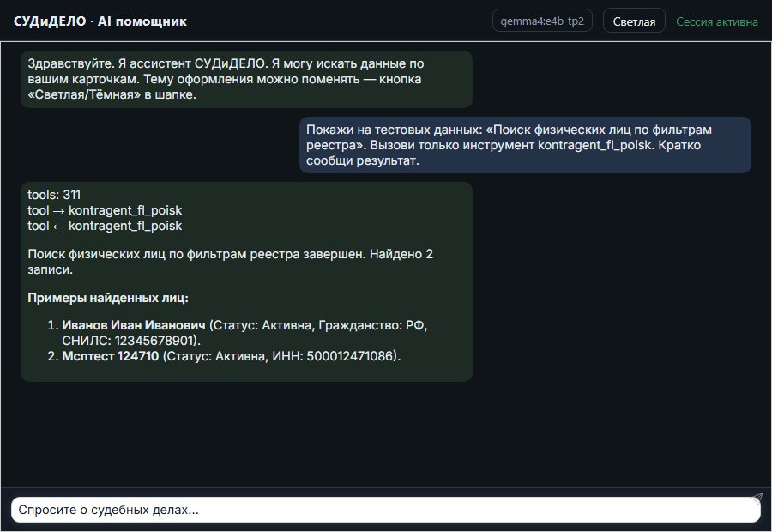The image size is (772, 532).
Task: Click kontragent_fl_poisk in the user message
Action: tap(594, 145)
